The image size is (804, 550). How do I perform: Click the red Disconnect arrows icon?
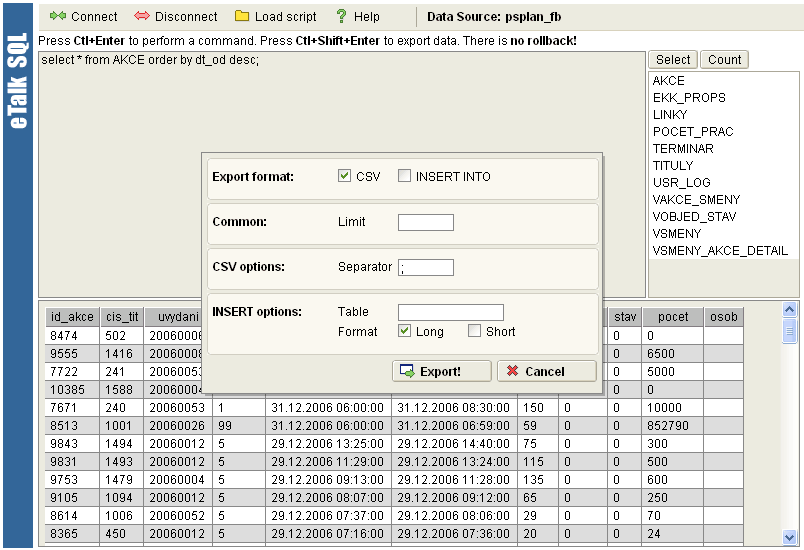(x=142, y=17)
